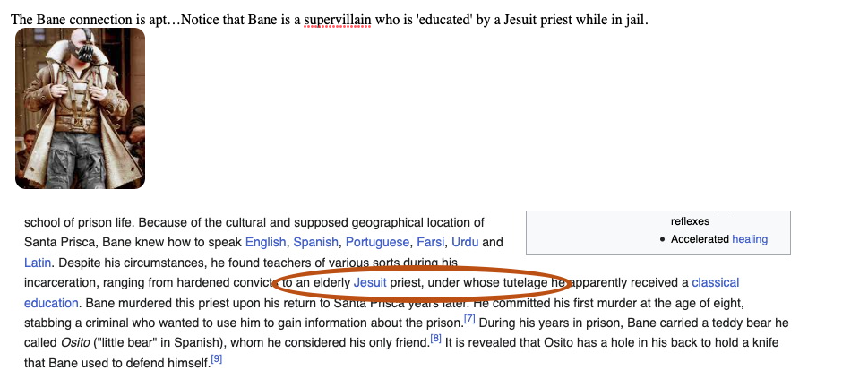868x379 pixels.
Task: Click the spell-check underlined word 'supervillain'
Action: pos(337,20)
